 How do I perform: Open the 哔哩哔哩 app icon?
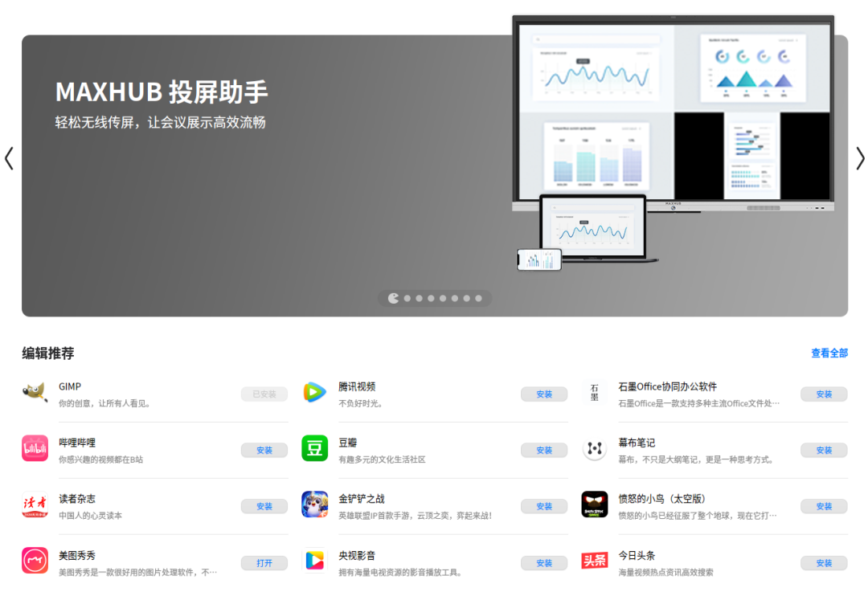(x=35, y=448)
